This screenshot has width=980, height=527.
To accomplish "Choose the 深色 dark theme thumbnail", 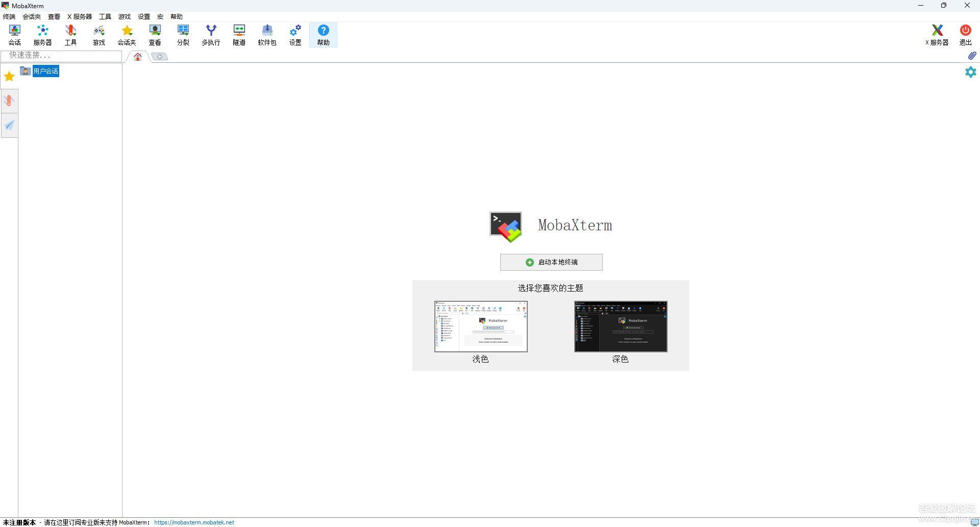I will click(621, 326).
